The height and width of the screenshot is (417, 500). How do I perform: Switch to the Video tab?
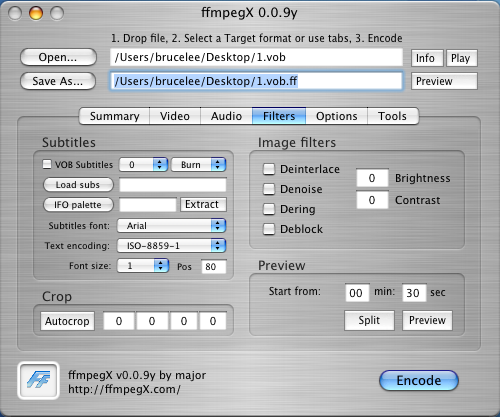pos(175,116)
